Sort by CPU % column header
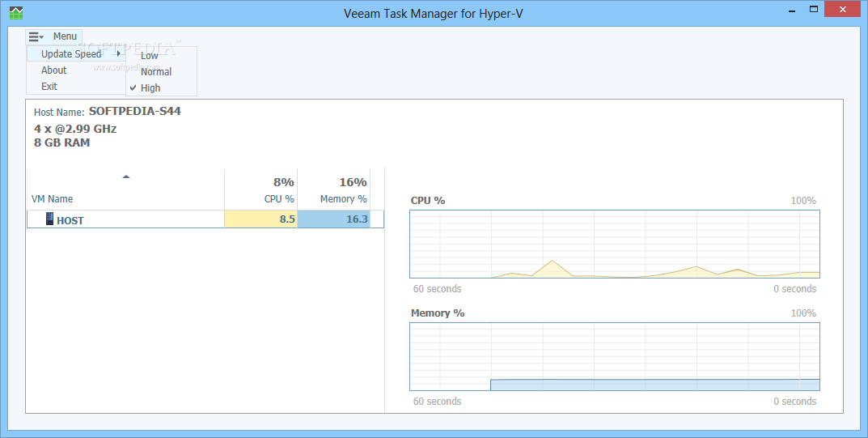 coord(279,199)
